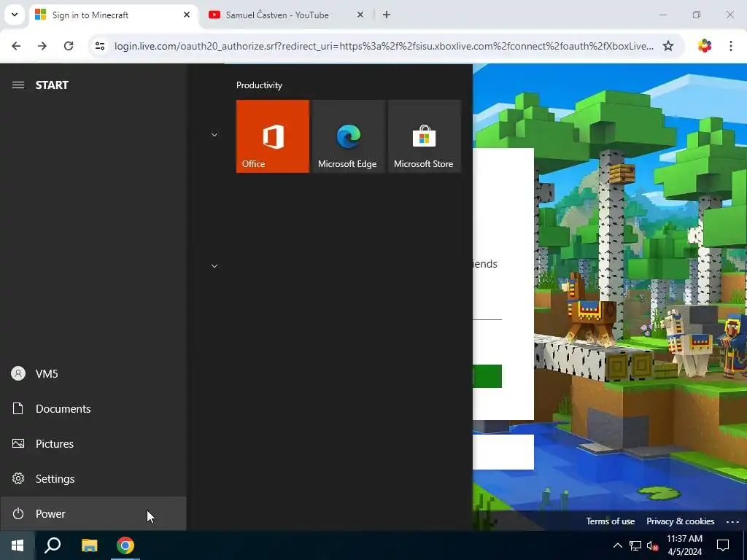
Task: Open network status tray icon
Action: click(x=635, y=545)
